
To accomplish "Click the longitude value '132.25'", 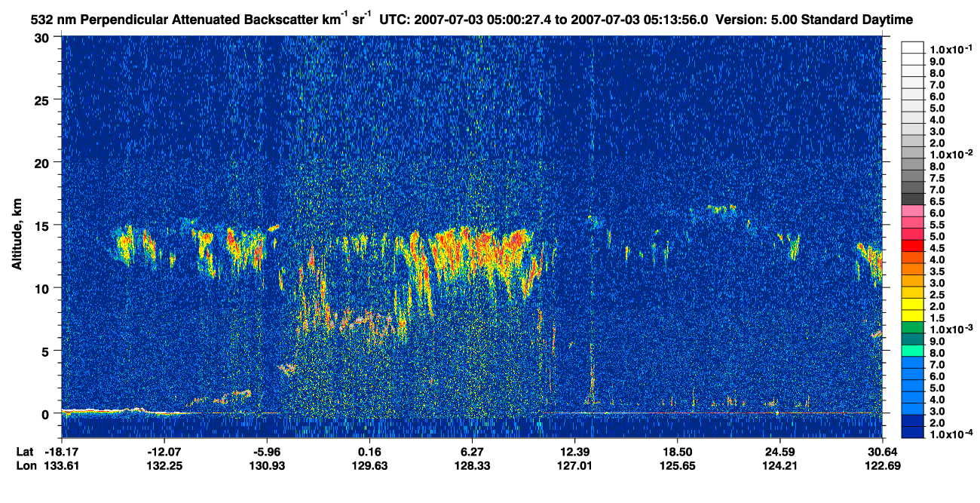I will click(x=164, y=465).
